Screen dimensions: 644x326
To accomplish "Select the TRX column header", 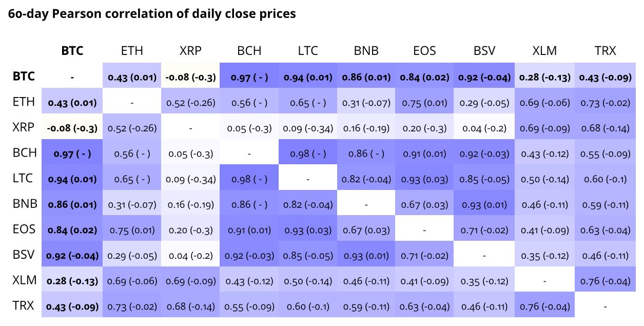I will (606, 51).
